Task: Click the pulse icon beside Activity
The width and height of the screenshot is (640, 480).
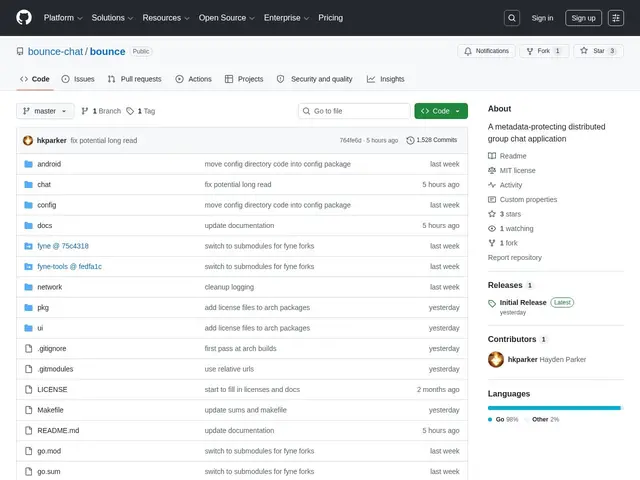Action: point(492,185)
